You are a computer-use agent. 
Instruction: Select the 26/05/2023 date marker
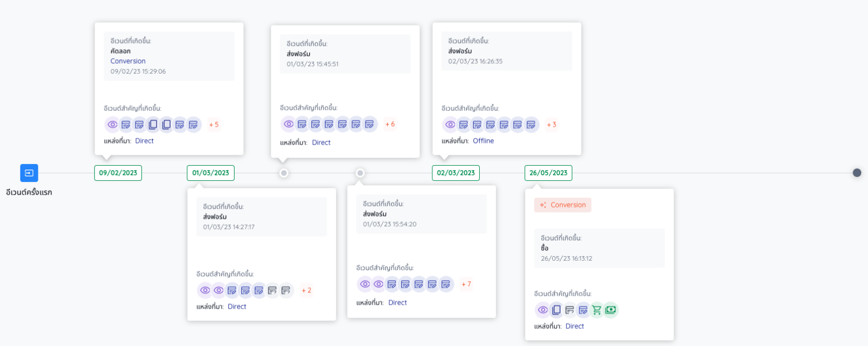548,173
